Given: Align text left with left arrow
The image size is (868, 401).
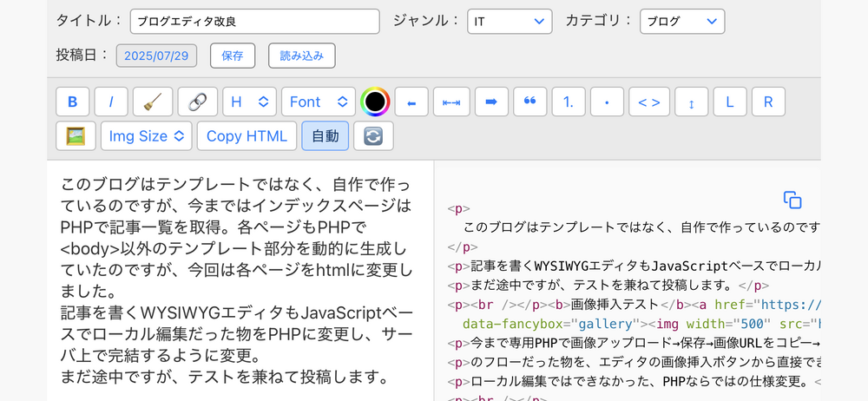Looking at the screenshot, I should point(411,102).
